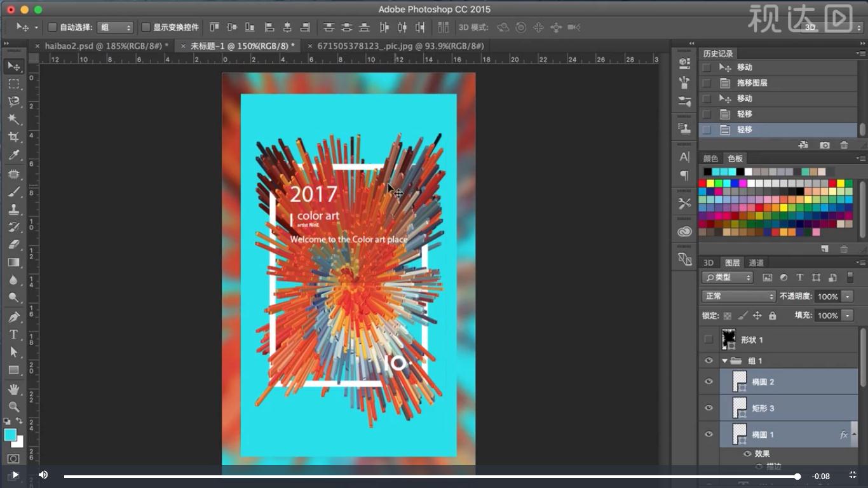
Task: Enter fullscreen with the video expand button
Action: coord(853,475)
